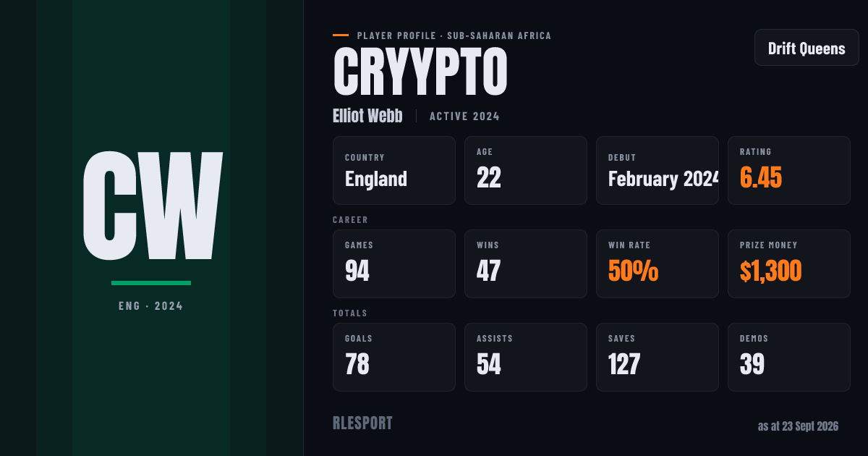868x456 pixels.
Task: Select the ENG · 2024 label
Action: (151, 306)
